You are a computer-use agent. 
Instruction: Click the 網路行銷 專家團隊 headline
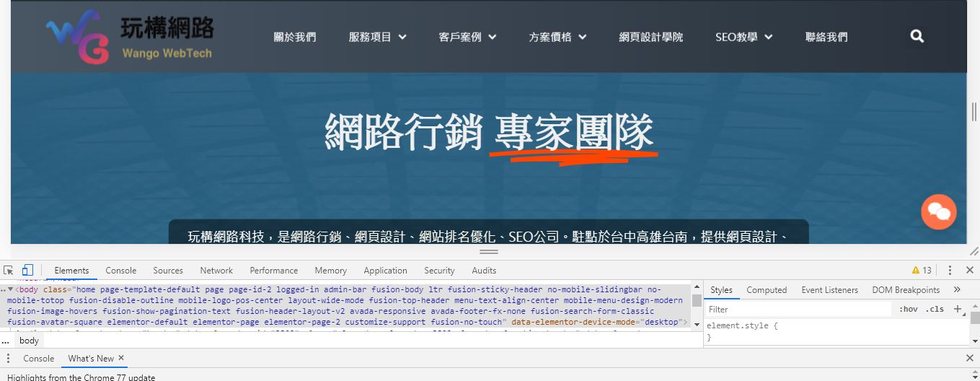coord(490,133)
